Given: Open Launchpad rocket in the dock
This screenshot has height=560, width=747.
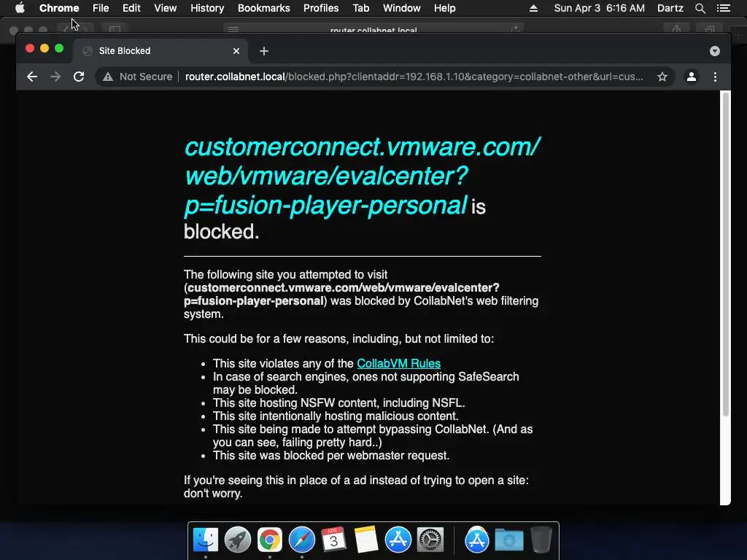Looking at the screenshot, I should (x=237, y=540).
